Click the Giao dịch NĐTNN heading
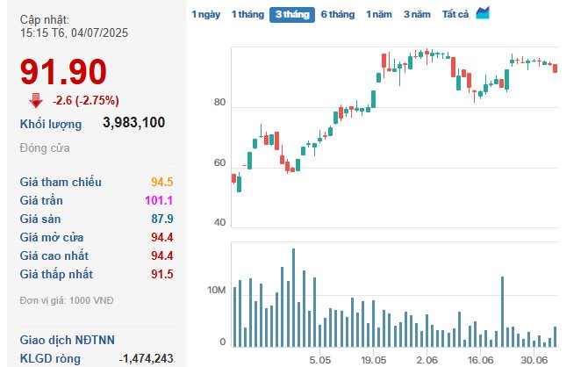The width and height of the screenshot is (588, 367). click(68, 340)
